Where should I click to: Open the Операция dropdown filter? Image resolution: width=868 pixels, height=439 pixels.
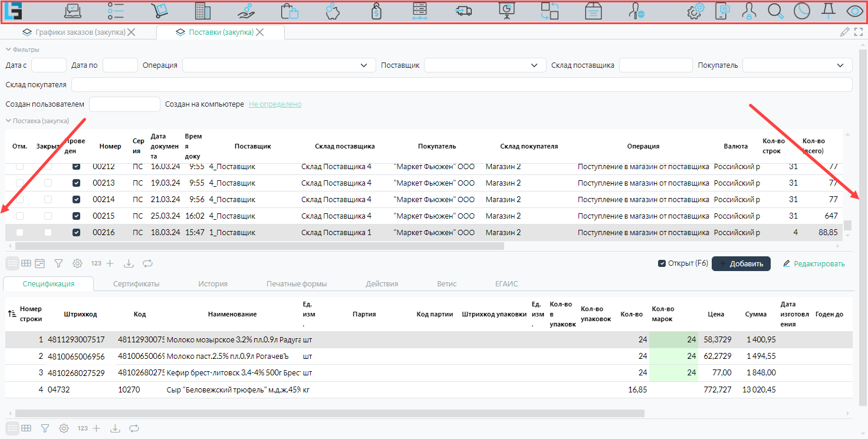coord(279,65)
